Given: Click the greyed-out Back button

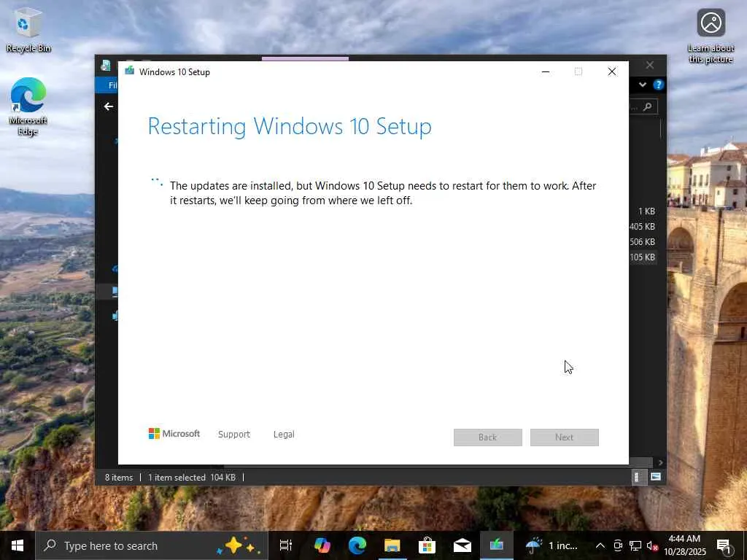Looking at the screenshot, I should pyautogui.click(x=488, y=437).
